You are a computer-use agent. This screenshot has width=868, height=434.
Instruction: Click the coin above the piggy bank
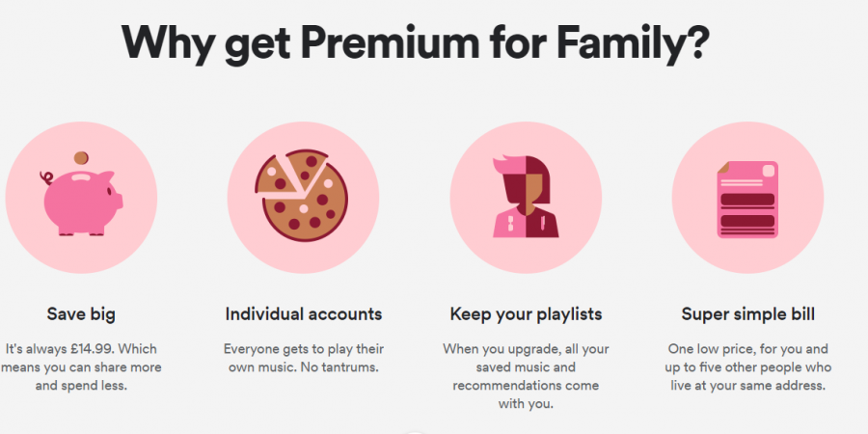[x=83, y=157]
